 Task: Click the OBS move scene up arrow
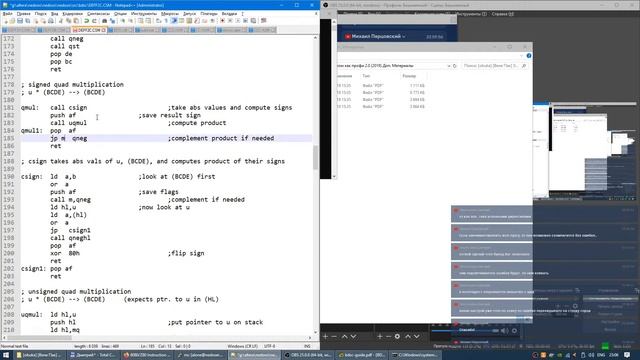[x=344, y=336]
